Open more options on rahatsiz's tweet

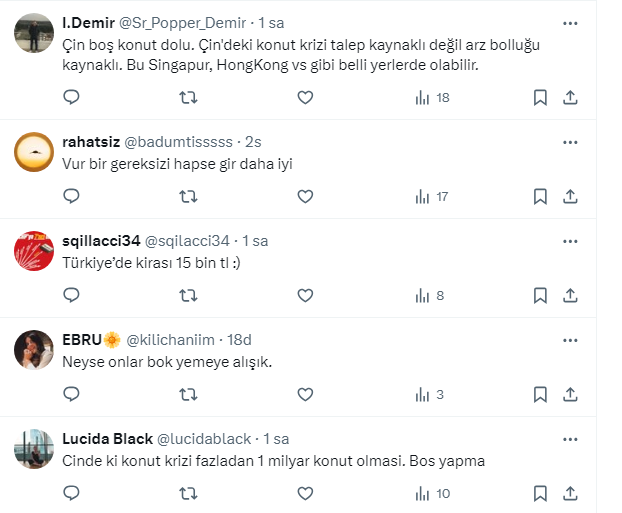point(569,142)
